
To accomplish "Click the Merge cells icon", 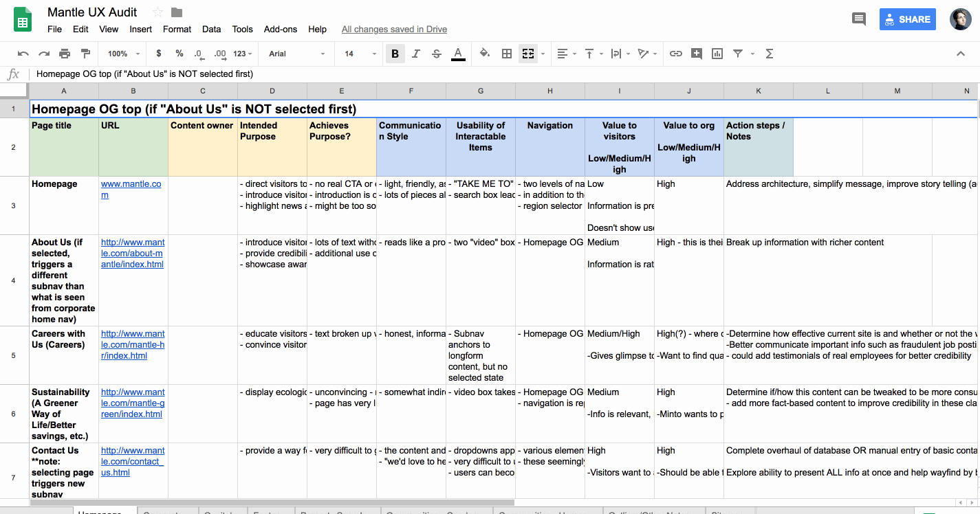I will click(x=528, y=54).
